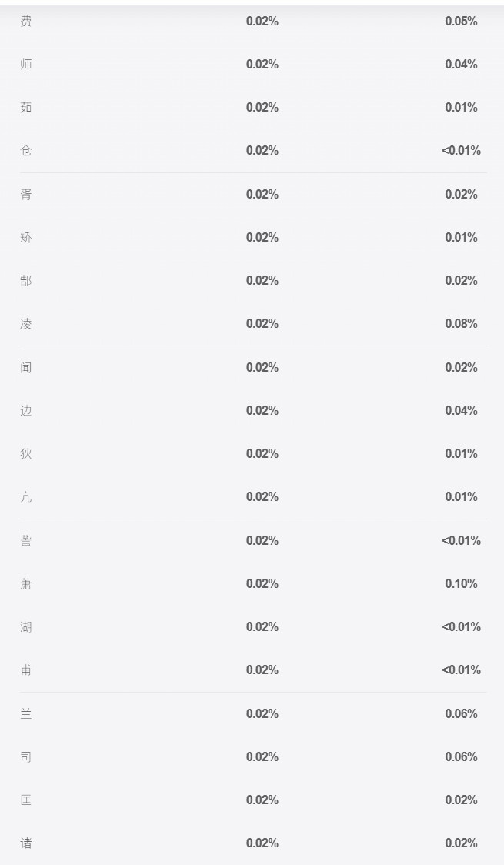
Task: Click the surname 诸 at list bottom
Action: click(x=26, y=843)
